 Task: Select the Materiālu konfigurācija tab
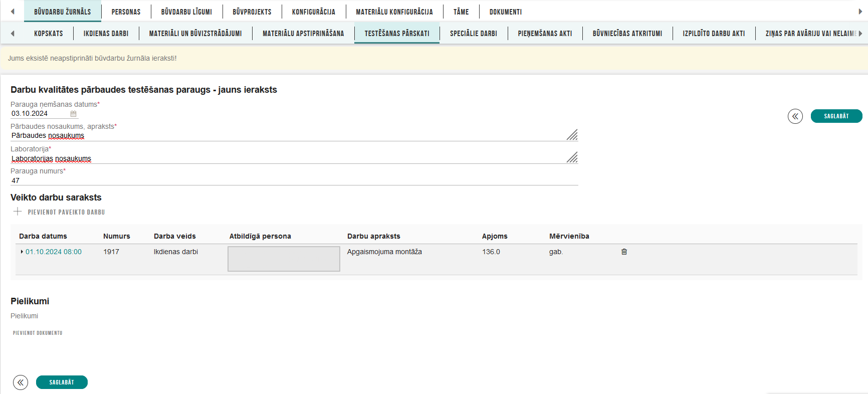coord(394,12)
